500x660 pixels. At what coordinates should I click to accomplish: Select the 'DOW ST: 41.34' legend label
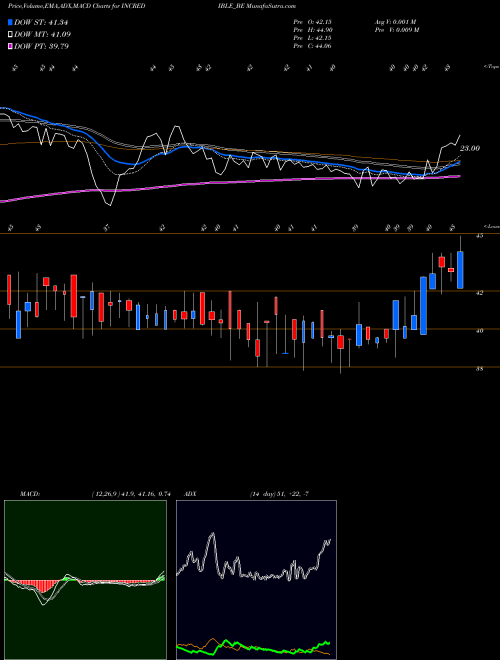point(41,22)
